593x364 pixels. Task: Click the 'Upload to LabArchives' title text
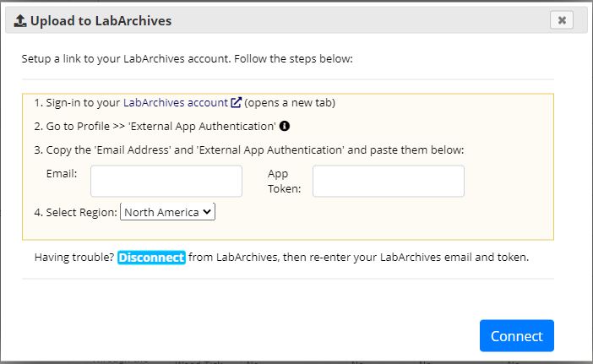pyautogui.click(x=101, y=21)
